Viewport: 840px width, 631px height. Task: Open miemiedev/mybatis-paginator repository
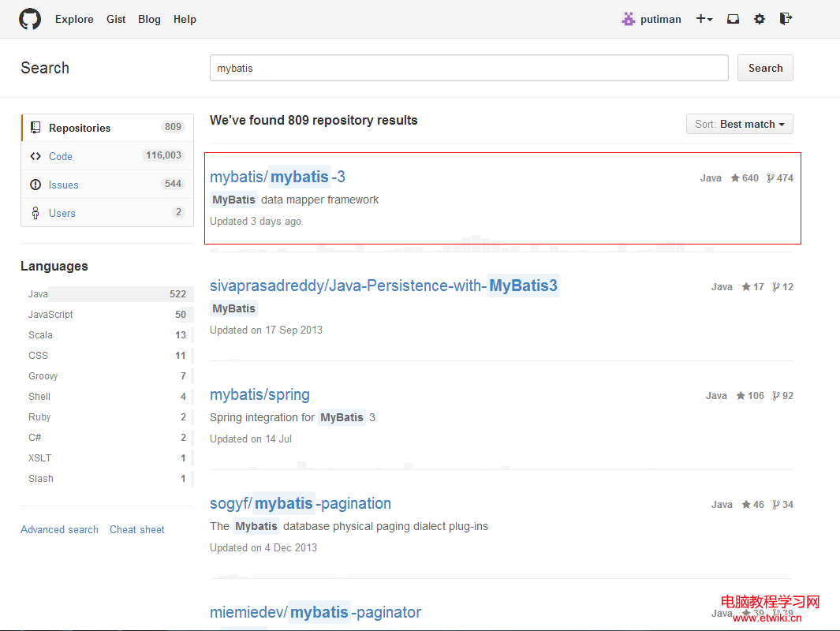click(x=315, y=612)
